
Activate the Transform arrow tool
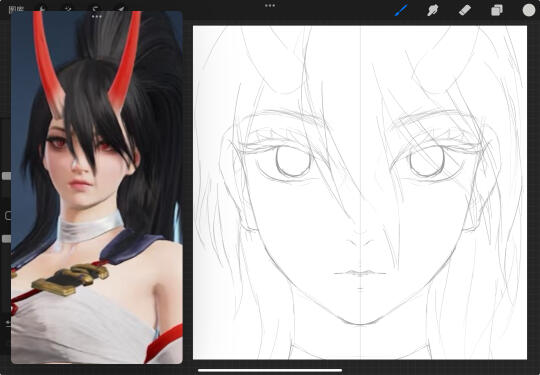click(x=121, y=9)
